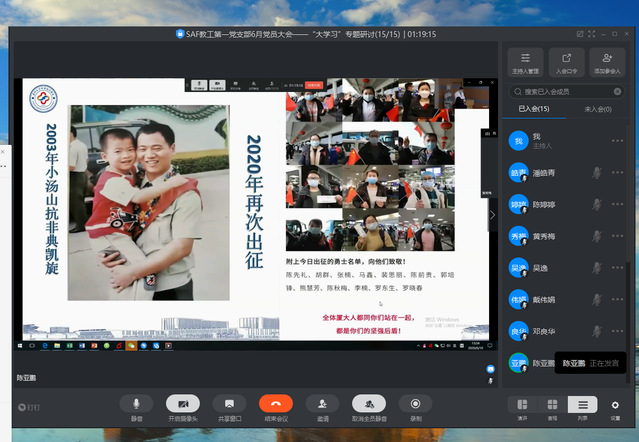The image size is (639, 442).
Task: Open more options for 黄秀梅
Action: tap(617, 236)
